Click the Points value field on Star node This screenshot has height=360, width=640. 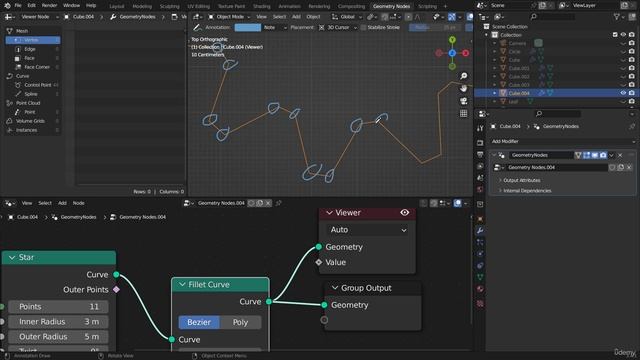[58, 307]
